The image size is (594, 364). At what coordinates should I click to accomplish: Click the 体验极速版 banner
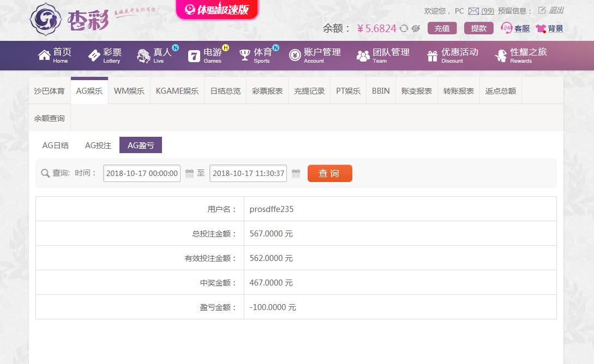[217, 9]
